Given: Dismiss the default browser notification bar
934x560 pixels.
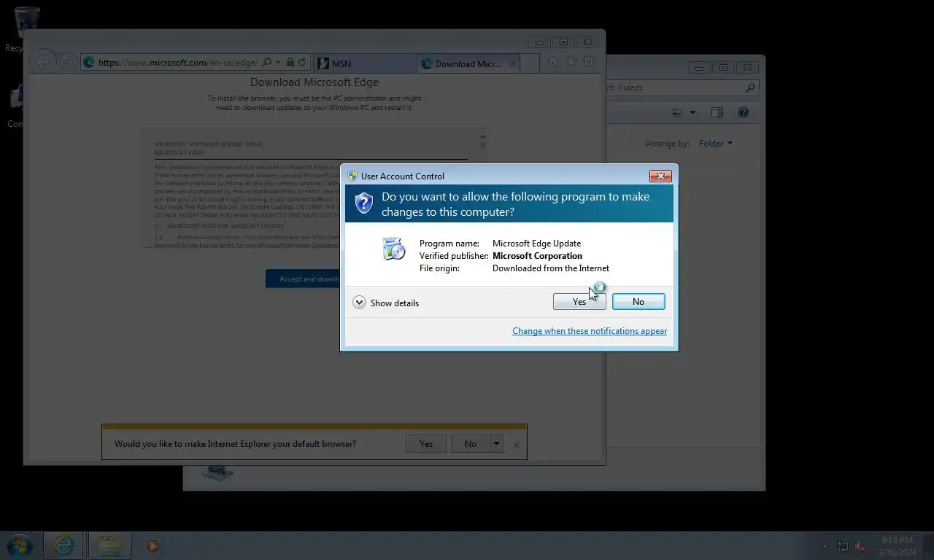Looking at the screenshot, I should [517, 444].
